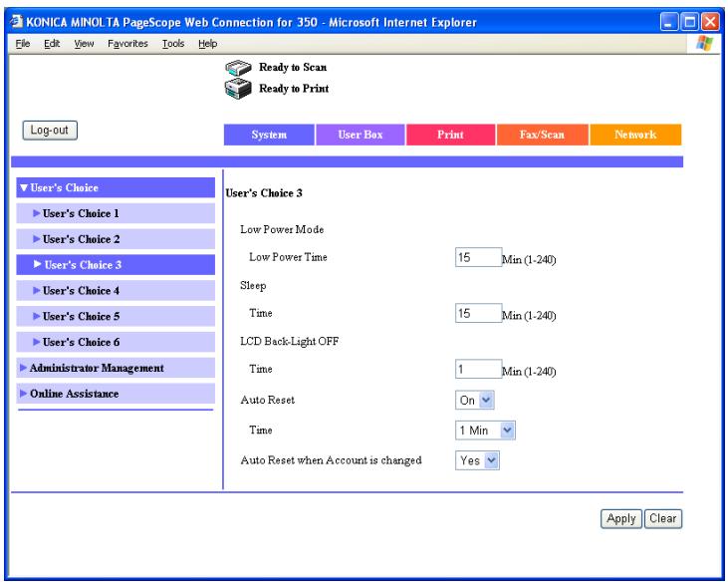Click the Low Power Time input field
This screenshot has width=728, height=582.
tap(478, 257)
